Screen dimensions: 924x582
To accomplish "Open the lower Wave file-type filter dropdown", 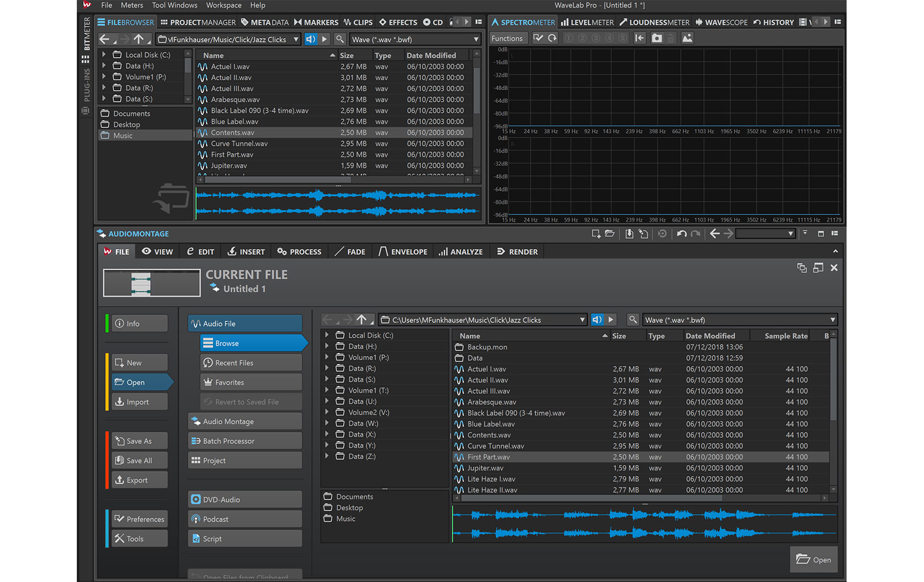I will [x=833, y=320].
